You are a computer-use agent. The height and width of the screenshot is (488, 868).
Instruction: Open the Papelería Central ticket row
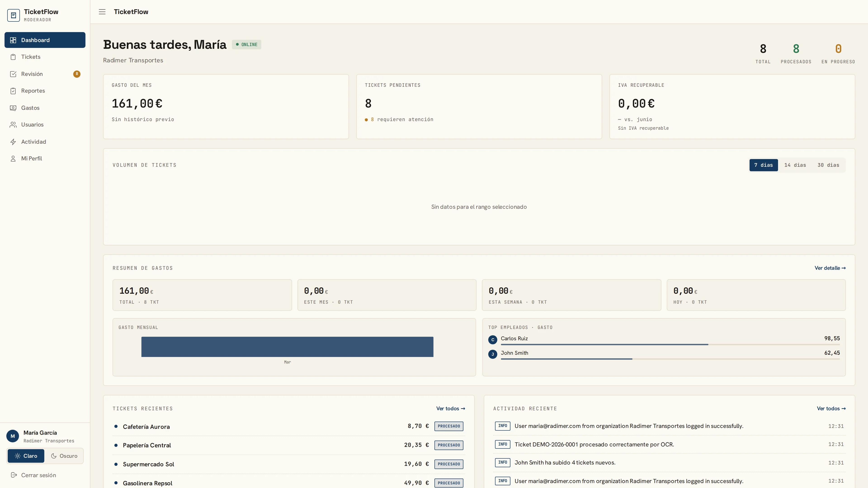[x=289, y=445]
